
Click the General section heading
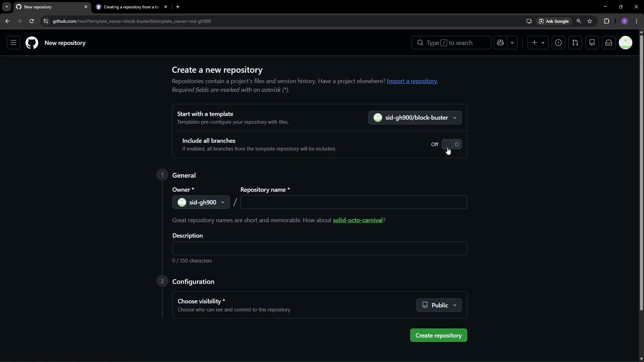coord(184,175)
